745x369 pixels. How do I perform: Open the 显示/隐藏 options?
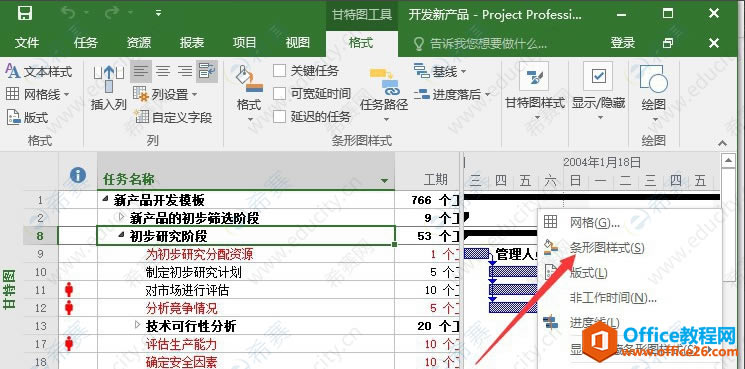click(x=598, y=92)
